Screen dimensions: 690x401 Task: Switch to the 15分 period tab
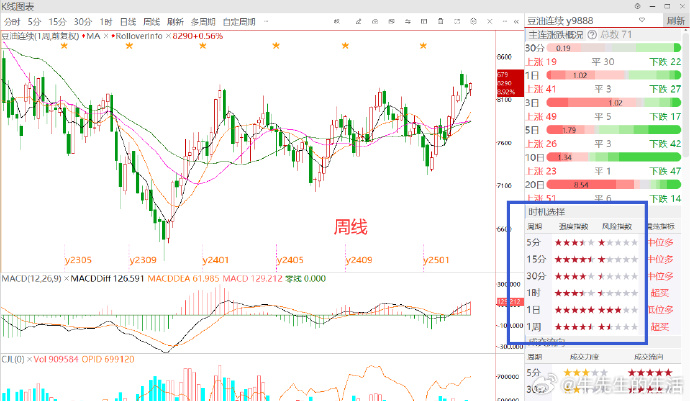[57, 22]
